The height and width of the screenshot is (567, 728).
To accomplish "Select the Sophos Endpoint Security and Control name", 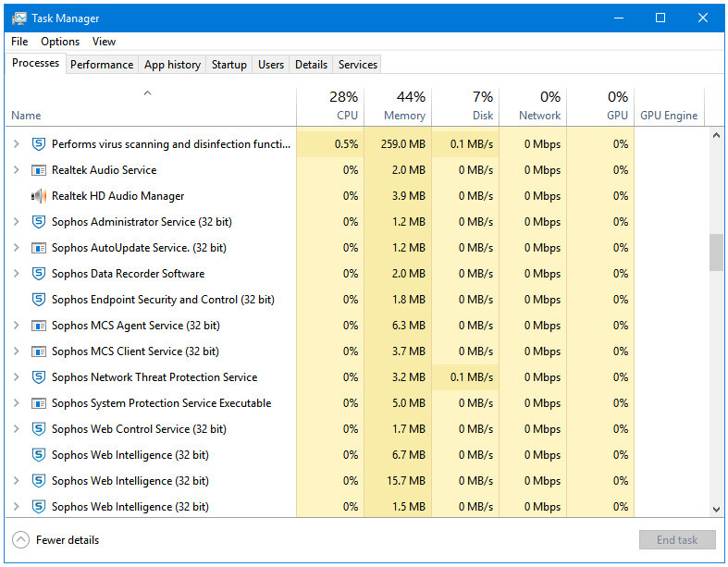I will click(163, 300).
